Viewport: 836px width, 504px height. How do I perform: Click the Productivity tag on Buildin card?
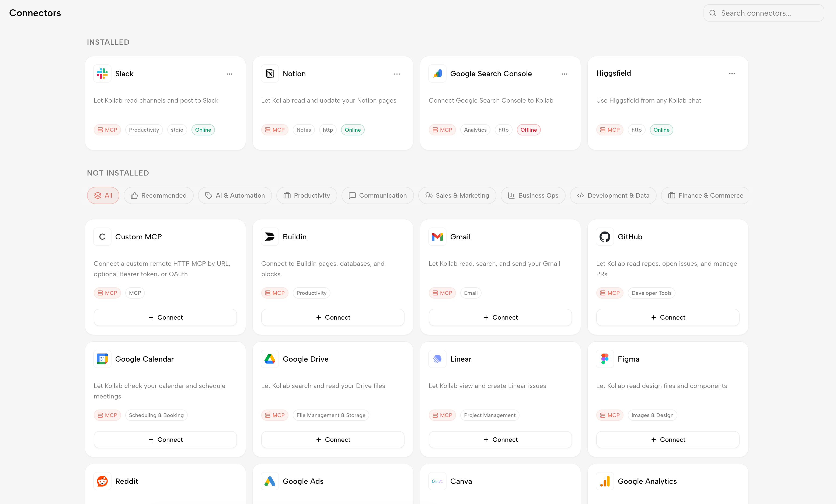[311, 293]
